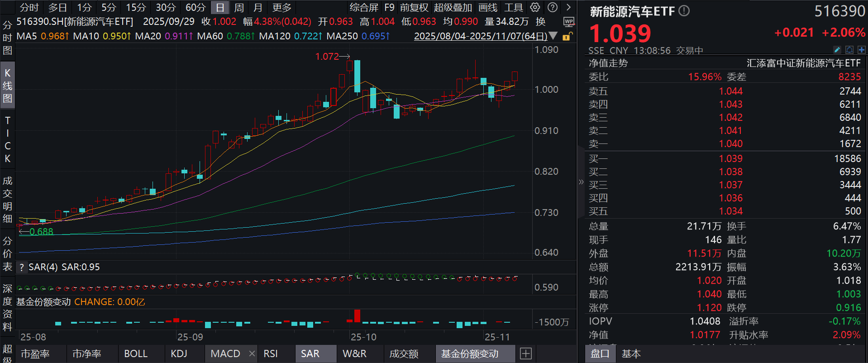Expand toolbar with right chevron arrow
Image resolution: width=868 pixels, height=363 pixels.
[x=568, y=7]
